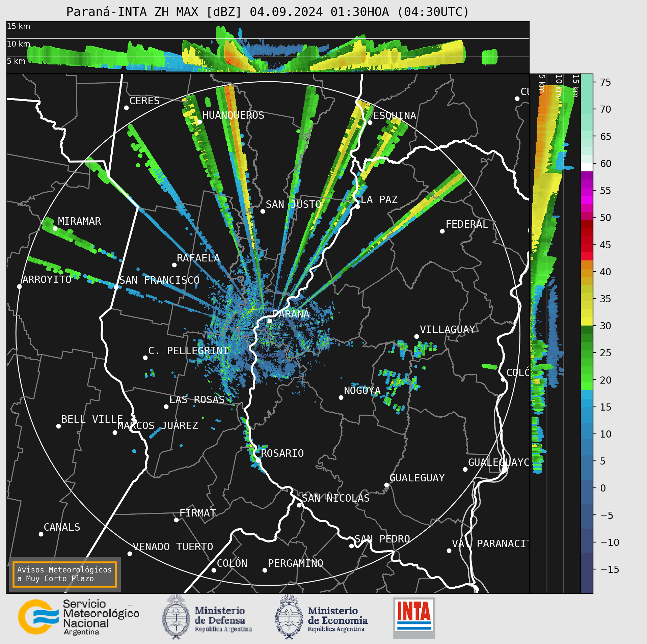647x644 pixels.
Task: Click the BELL VILLE city label
Action: pyautogui.click(x=92, y=419)
